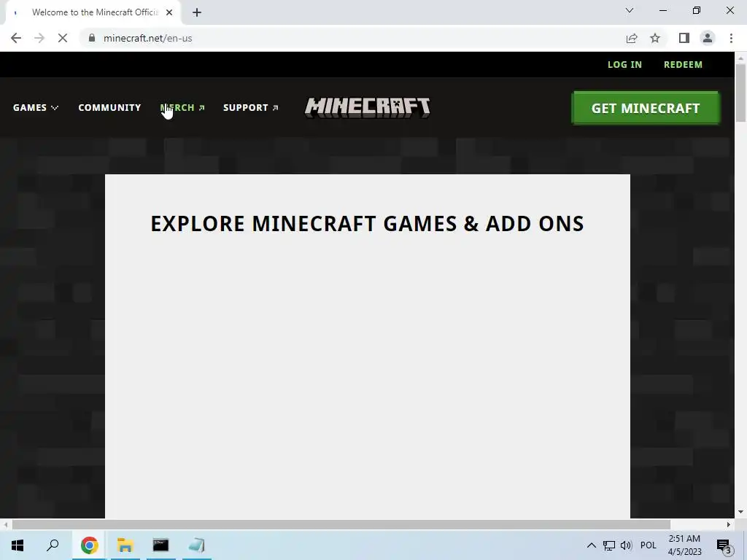Close the Minecraft Official tab

tap(169, 12)
